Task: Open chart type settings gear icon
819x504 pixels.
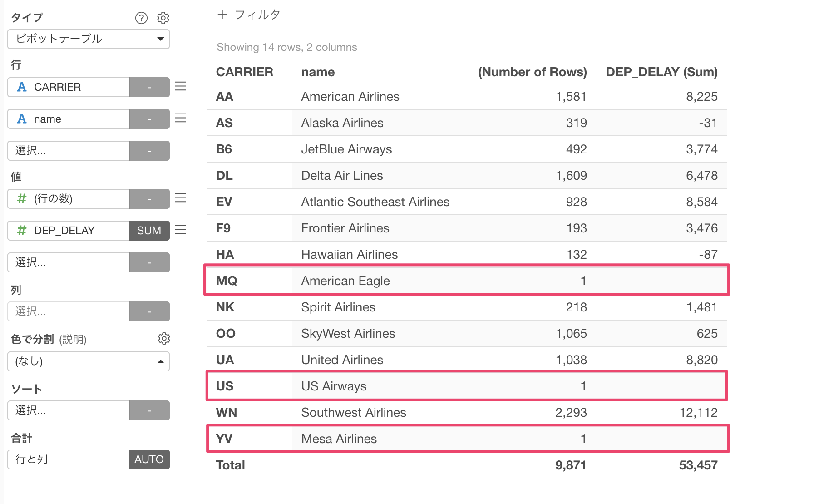Action: pyautogui.click(x=163, y=18)
